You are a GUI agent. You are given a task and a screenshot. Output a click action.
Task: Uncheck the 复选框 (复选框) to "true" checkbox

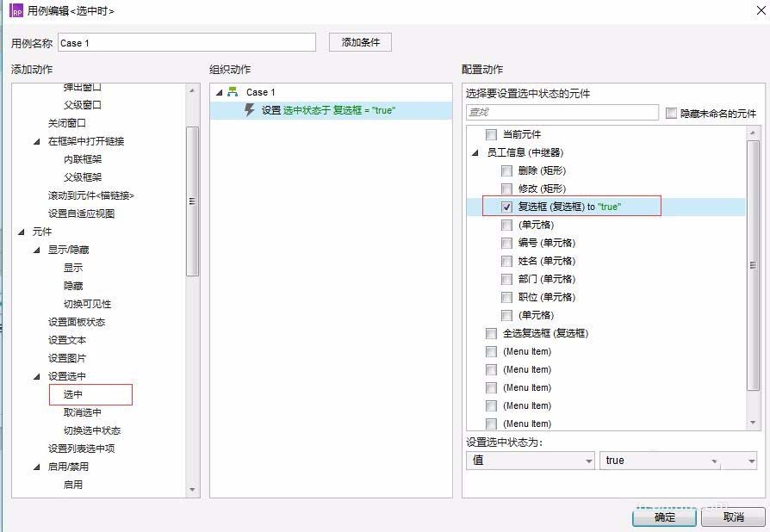[x=506, y=207]
